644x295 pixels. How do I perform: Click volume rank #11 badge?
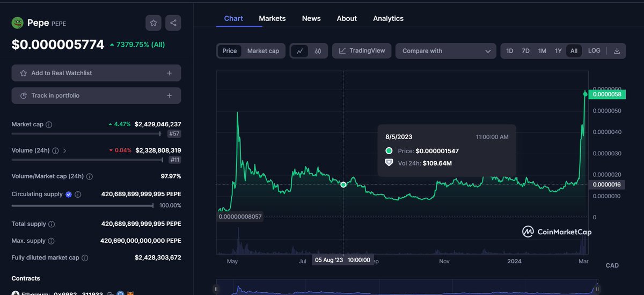coord(174,160)
